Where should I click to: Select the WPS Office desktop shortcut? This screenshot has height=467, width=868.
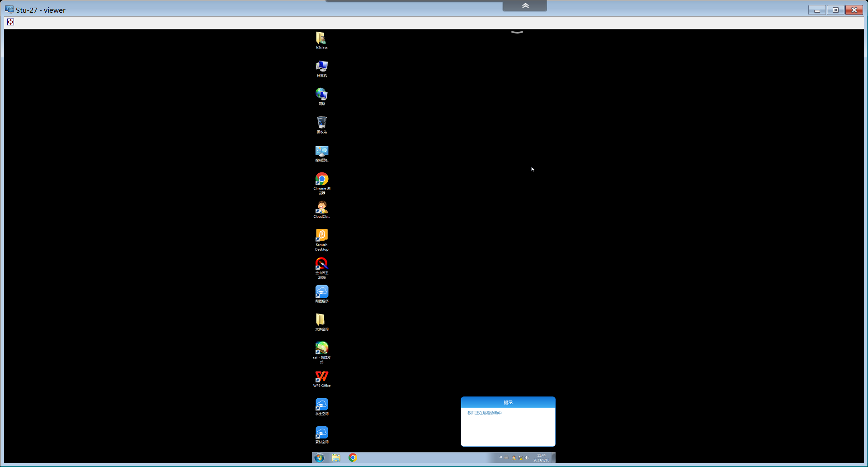pyautogui.click(x=321, y=379)
